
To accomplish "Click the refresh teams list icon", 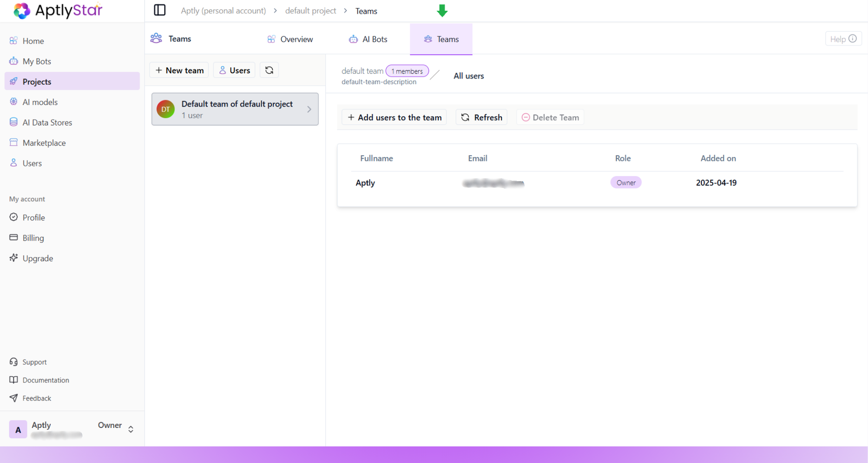I will tap(269, 70).
